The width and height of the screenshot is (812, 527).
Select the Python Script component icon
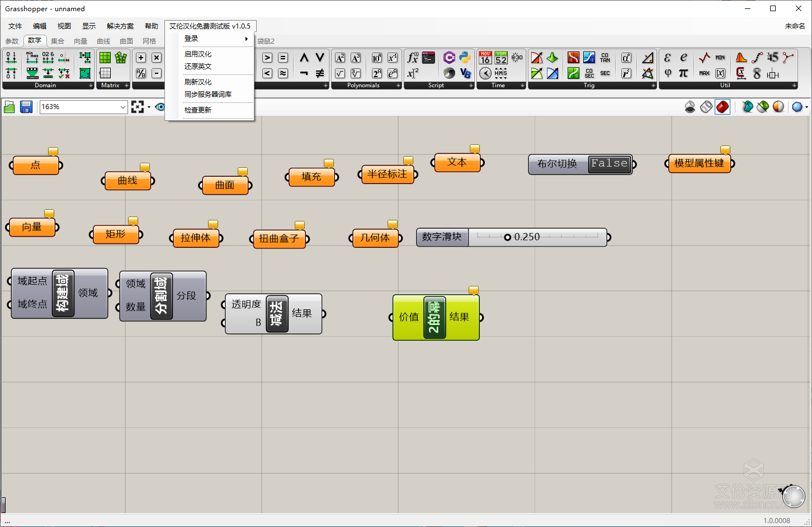tap(465, 58)
